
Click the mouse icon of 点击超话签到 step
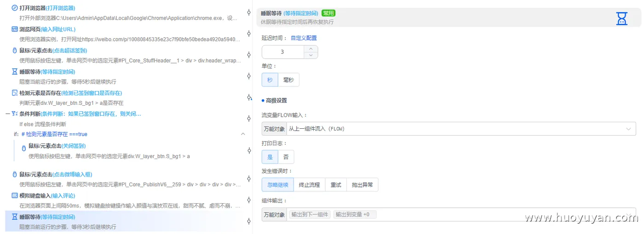click(x=15, y=51)
